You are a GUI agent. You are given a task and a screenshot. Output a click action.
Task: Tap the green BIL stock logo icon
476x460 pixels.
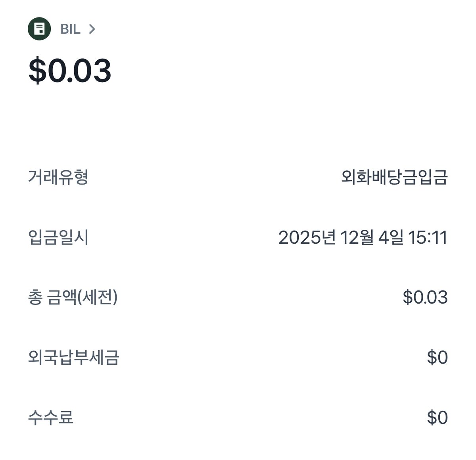39,29
